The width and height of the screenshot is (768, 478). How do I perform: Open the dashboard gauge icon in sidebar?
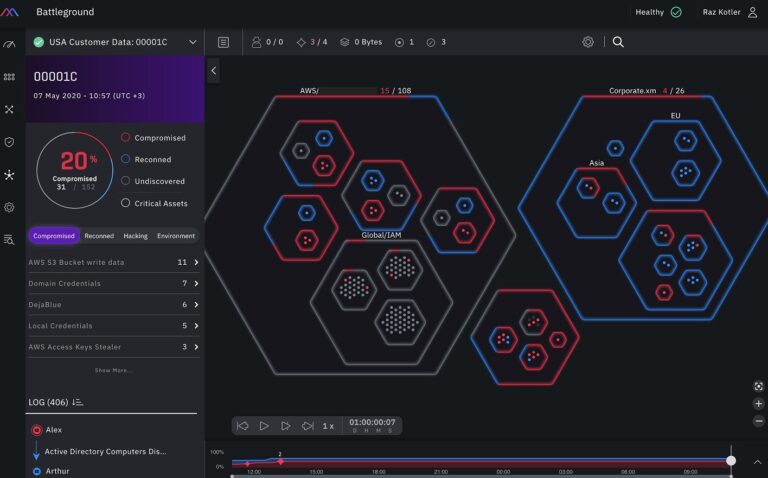tap(9, 44)
